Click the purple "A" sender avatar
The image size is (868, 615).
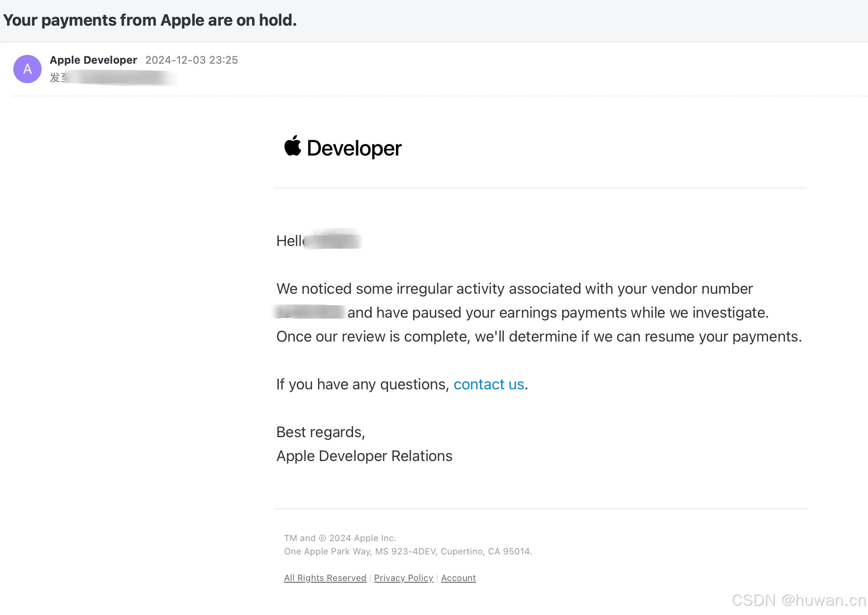click(x=27, y=69)
